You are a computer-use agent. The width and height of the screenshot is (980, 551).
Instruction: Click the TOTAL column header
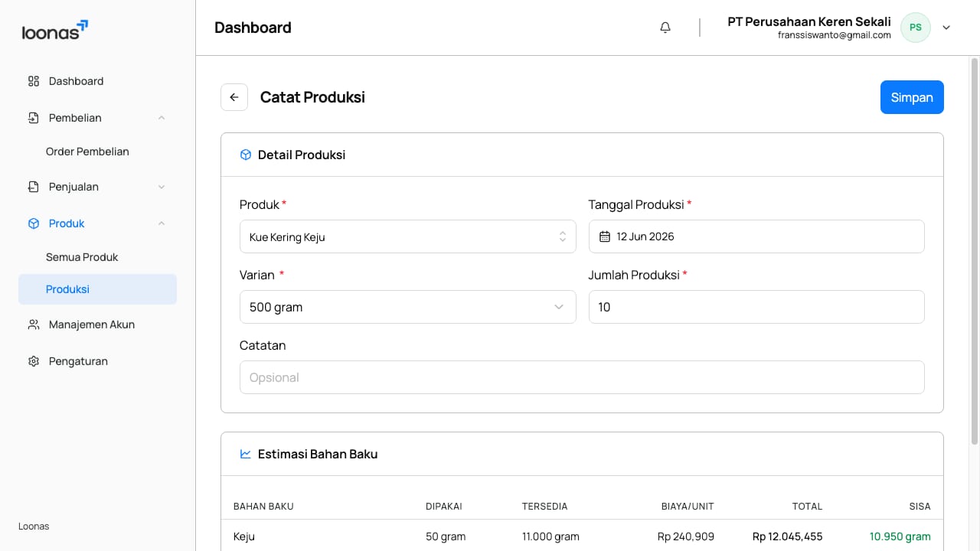coord(807,507)
